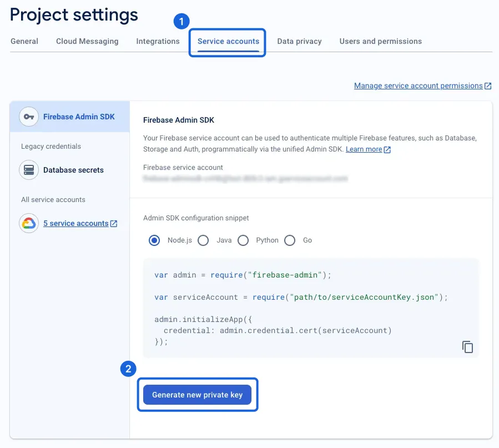Choose the Python radio button
This screenshot has width=499, height=448.
(x=243, y=240)
